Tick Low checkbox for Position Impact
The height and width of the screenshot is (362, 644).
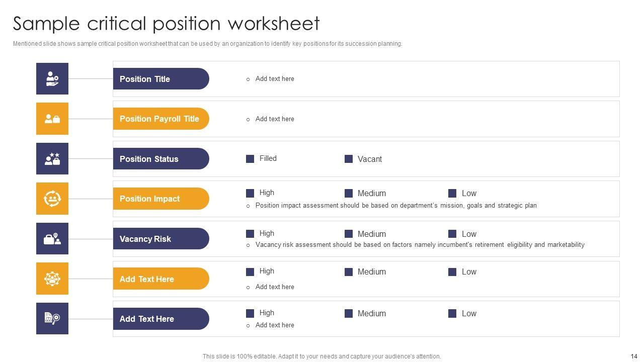pos(452,193)
